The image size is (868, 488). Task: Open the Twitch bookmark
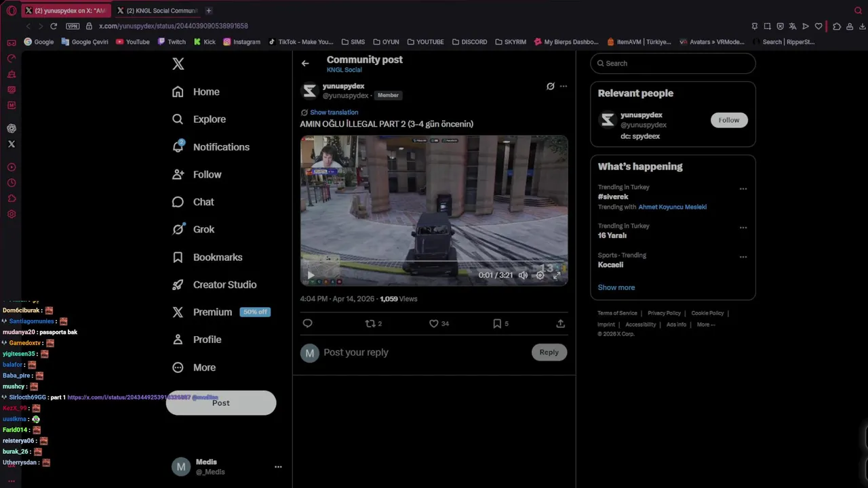tap(172, 42)
